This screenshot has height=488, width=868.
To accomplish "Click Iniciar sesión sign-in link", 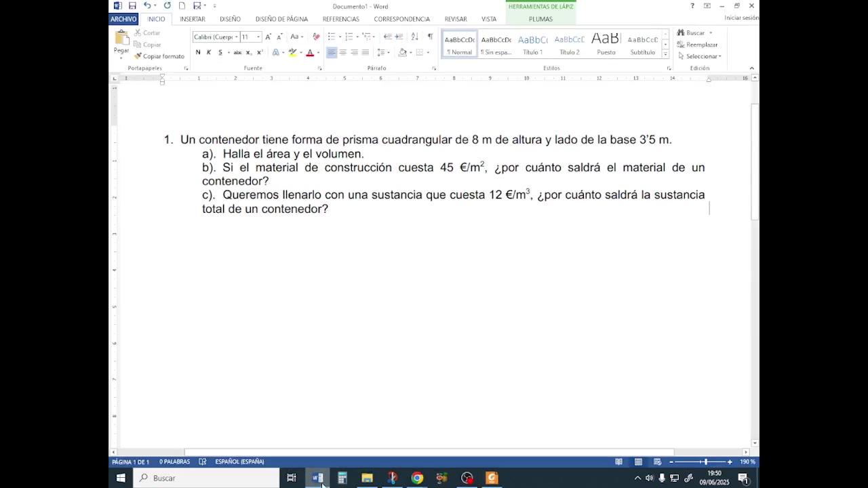I will point(741,18).
